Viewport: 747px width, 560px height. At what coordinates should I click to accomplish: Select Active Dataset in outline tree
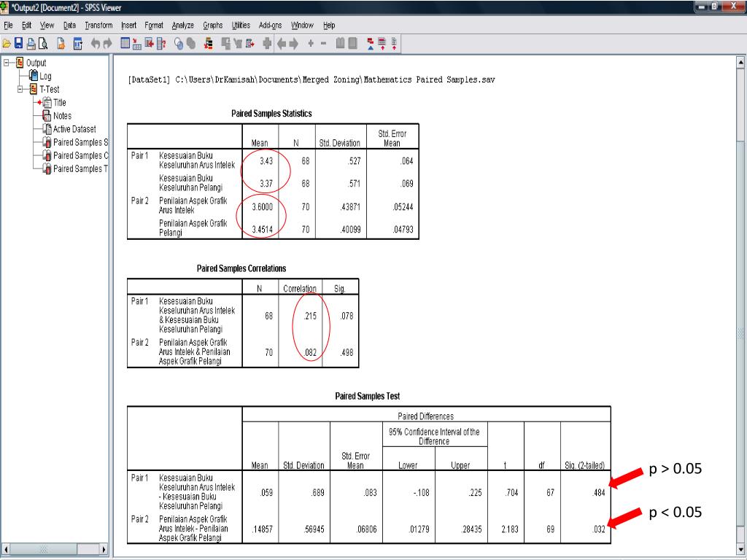74,129
